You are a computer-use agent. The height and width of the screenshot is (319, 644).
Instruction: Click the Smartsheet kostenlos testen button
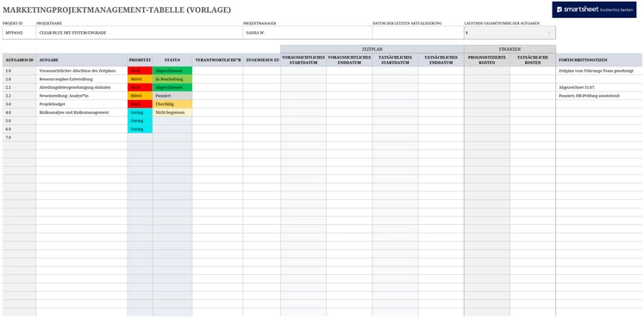pyautogui.click(x=595, y=9)
